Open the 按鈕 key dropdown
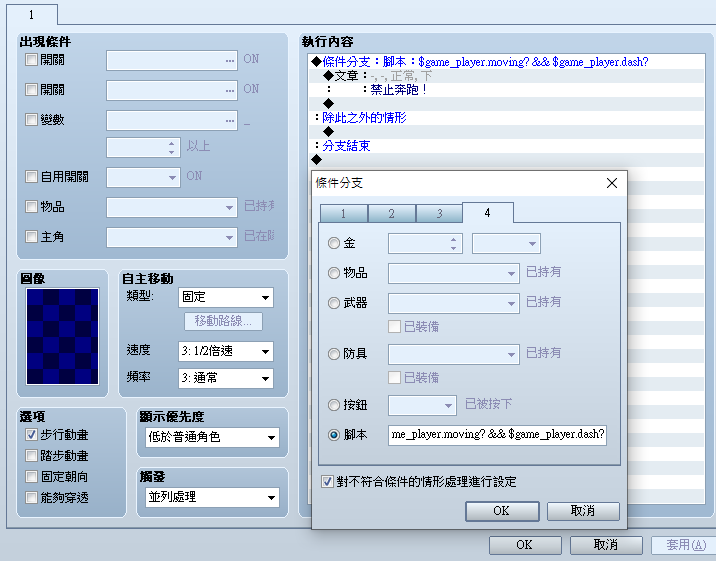The image size is (716, 561). tap(422, 405)
